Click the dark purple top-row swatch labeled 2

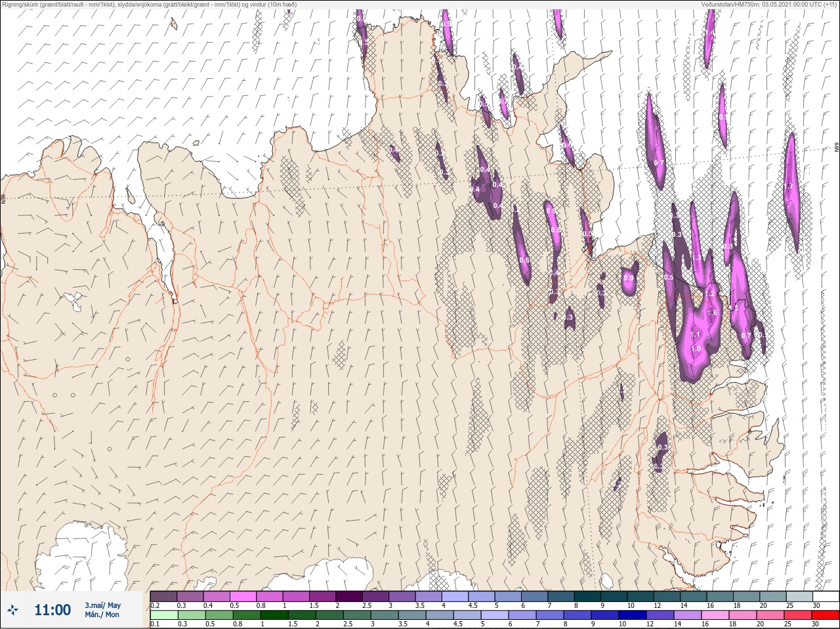point(349,596)
